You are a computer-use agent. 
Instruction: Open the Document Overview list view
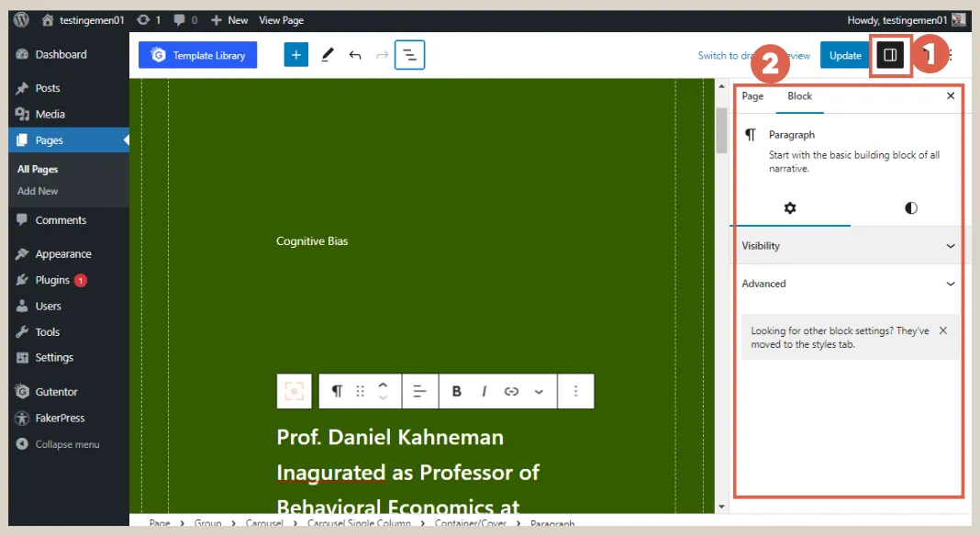409,55
